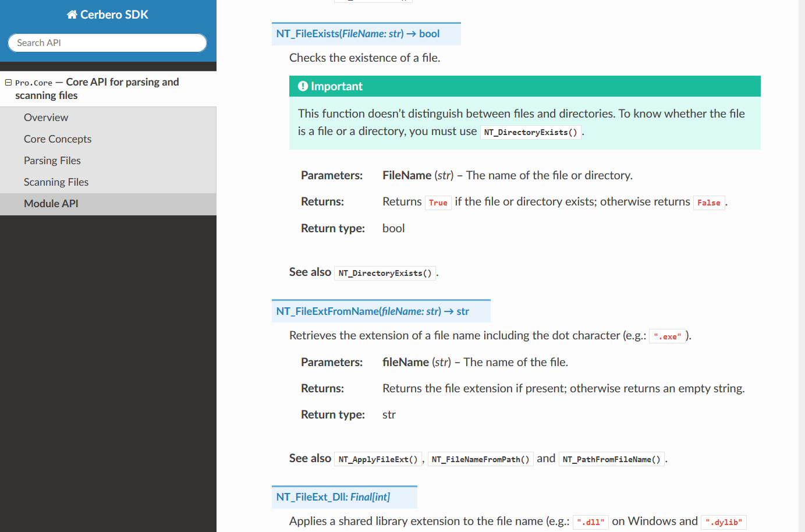Collapse the Pro.Core section expander

click(8, 83)
